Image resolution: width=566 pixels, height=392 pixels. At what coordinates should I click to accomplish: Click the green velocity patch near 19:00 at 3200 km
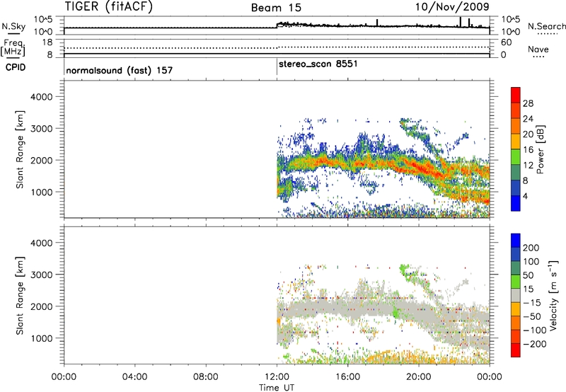point(405,269)
